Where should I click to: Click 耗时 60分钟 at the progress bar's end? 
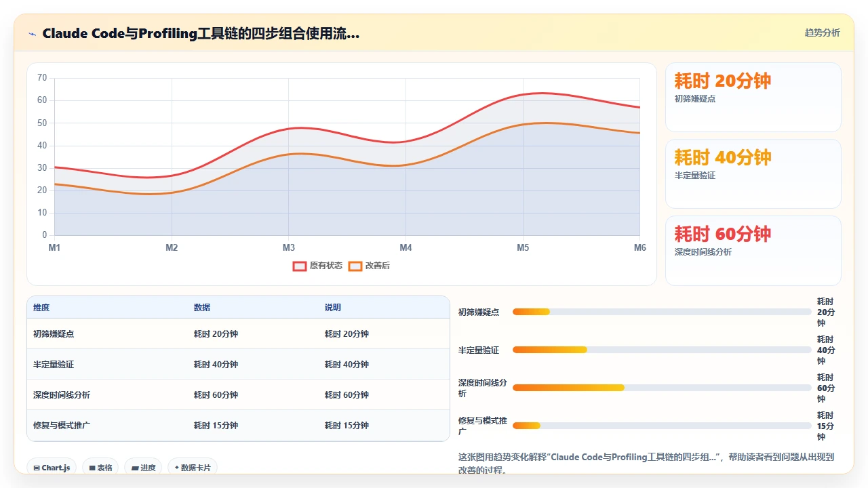826,388
